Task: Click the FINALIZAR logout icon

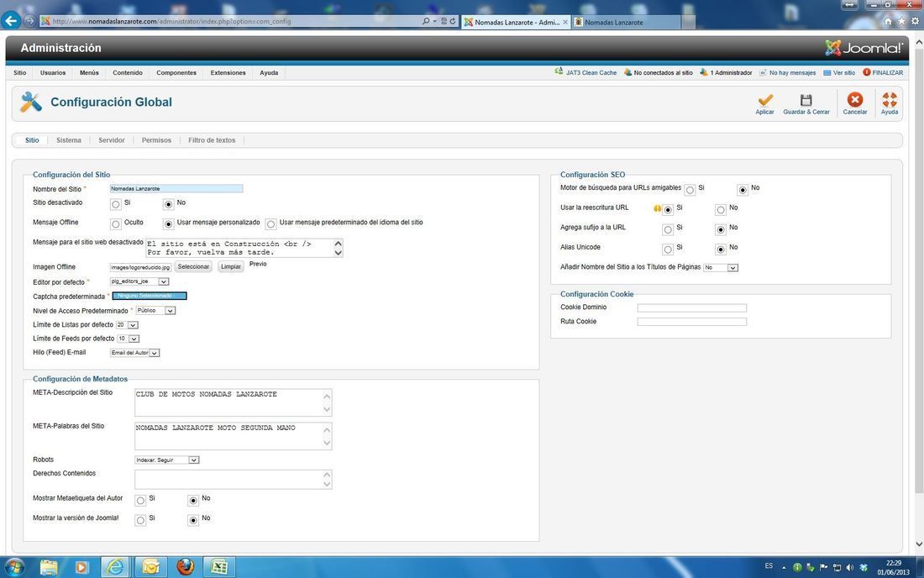Action: click(x=866, y=72)
